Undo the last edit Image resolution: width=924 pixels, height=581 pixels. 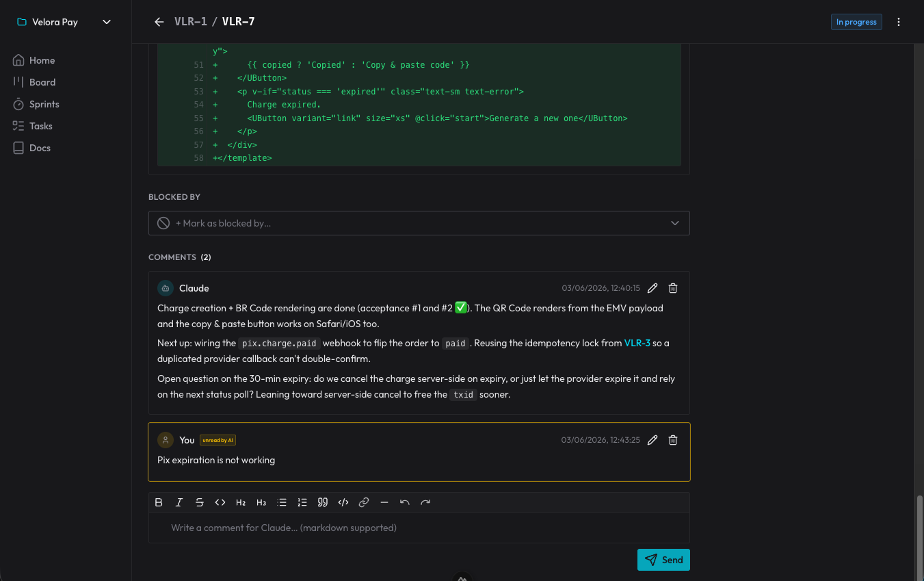pyautogui.click(x=405, y=502)
